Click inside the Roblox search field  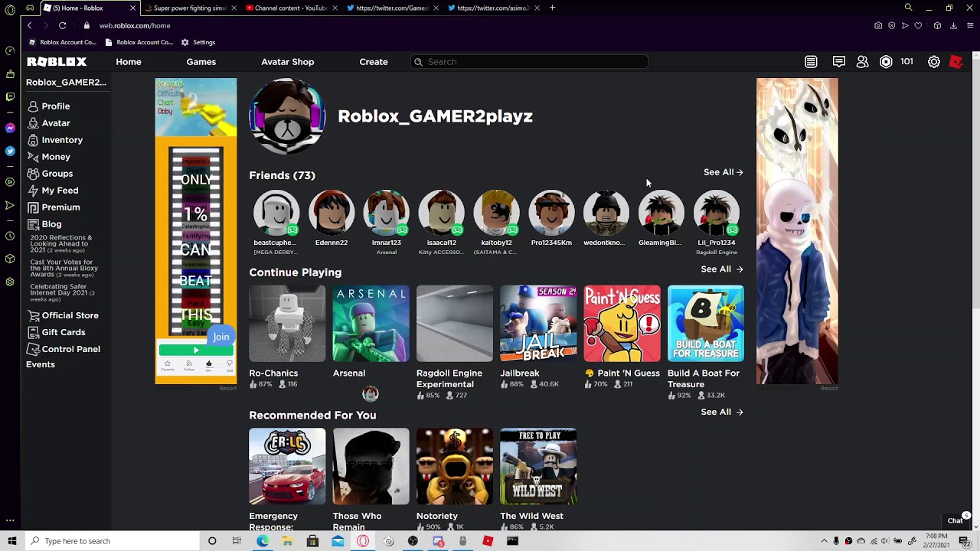tap(528, 62)
